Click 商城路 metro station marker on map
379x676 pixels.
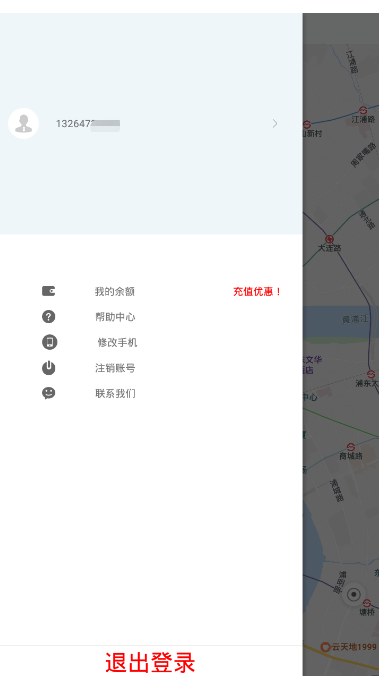point(351,447)
